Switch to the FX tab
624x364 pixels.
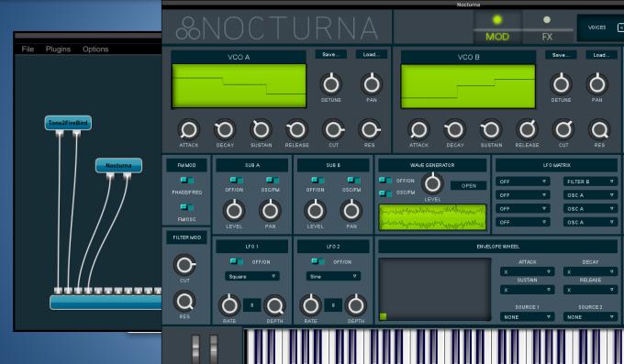point(547,28)
